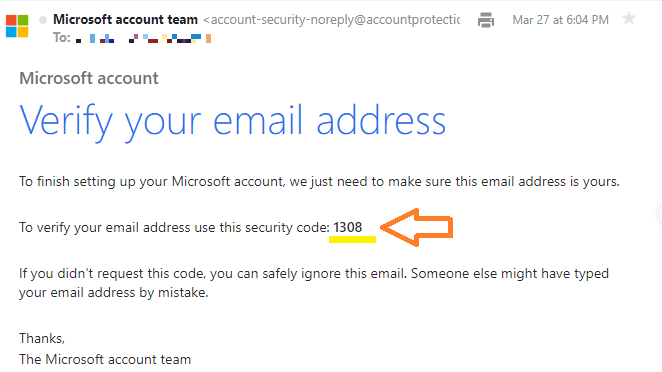The width and height of the screenshot is (662, 372).
Task: Click the paragraph If you didn't request this code
Action: pyautogui.click(x=314, y=283)
